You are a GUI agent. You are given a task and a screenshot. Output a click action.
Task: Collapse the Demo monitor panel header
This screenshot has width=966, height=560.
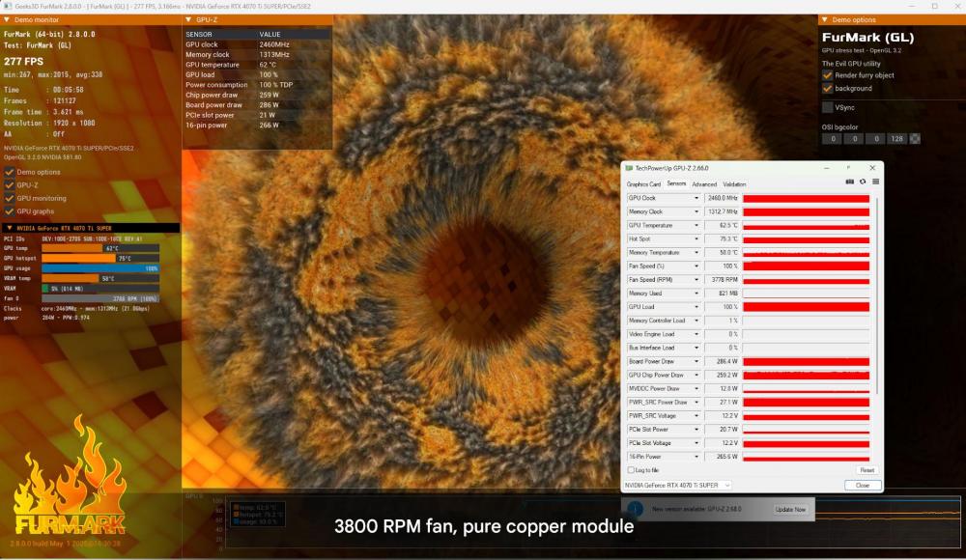(x=8, y=19)
